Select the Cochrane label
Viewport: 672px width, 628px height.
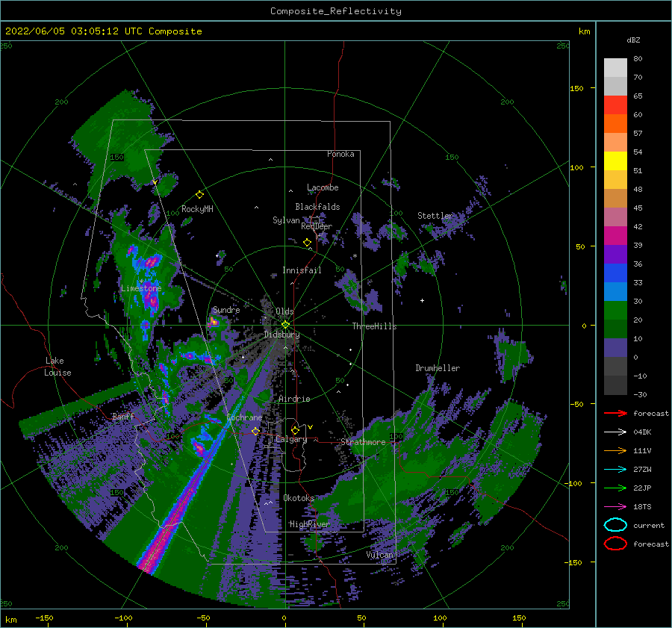[x=244, y=417]
